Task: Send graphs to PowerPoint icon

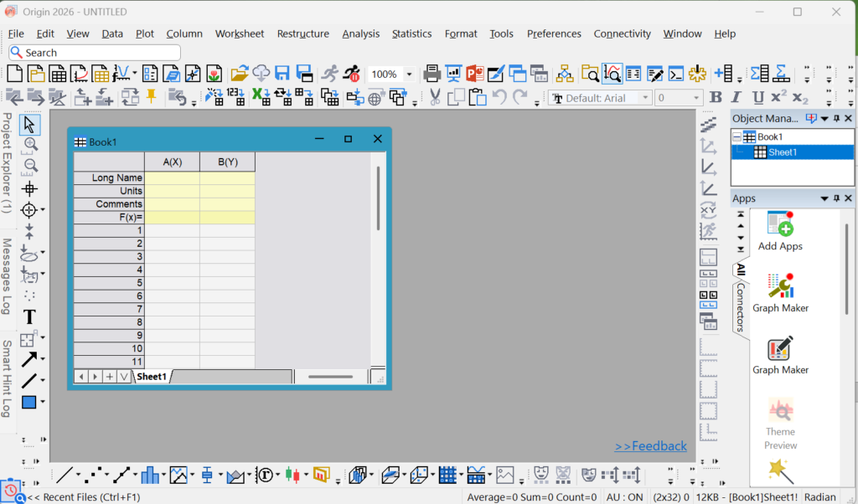Action: coord(474,73)
